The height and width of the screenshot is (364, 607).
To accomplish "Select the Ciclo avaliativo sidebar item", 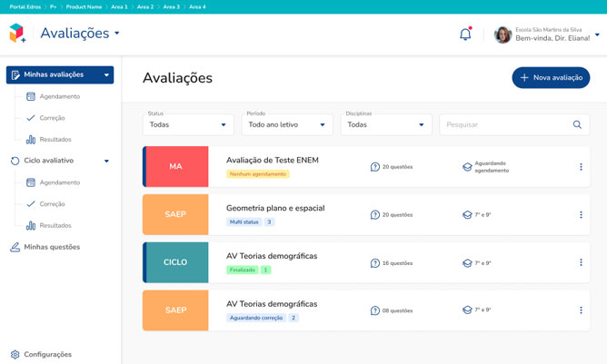I will 49,161.
